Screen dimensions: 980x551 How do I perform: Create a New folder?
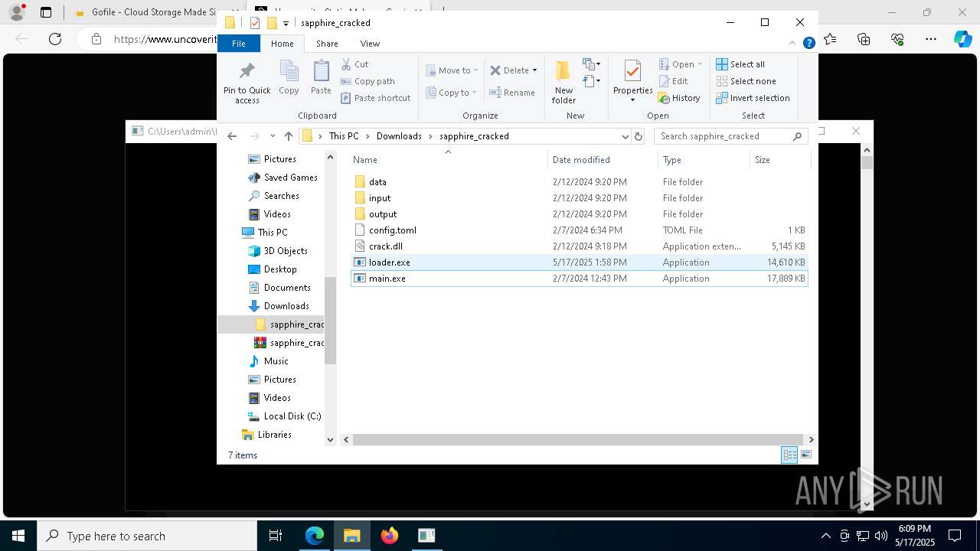point(563,83)
